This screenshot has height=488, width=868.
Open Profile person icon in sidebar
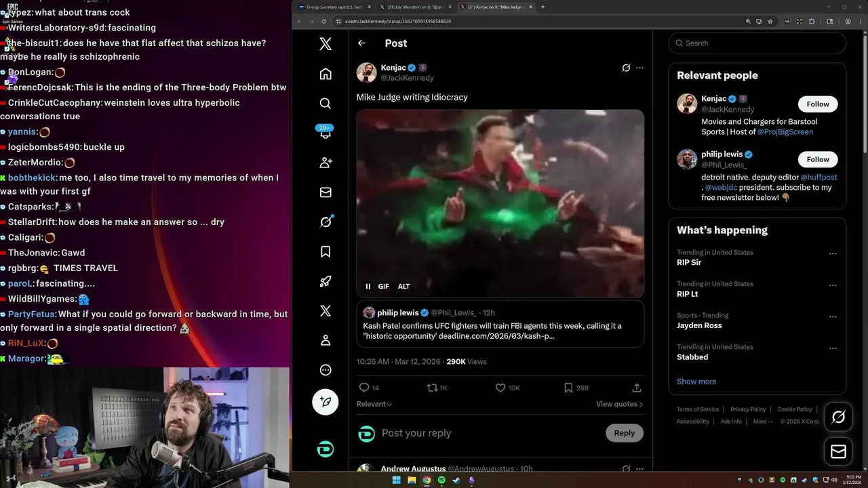325,340
